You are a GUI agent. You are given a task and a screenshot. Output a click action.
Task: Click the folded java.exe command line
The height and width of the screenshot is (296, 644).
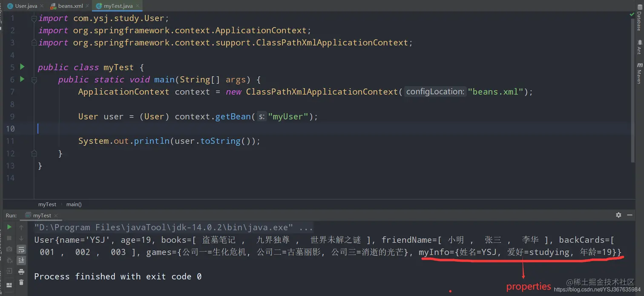(174, 227)
